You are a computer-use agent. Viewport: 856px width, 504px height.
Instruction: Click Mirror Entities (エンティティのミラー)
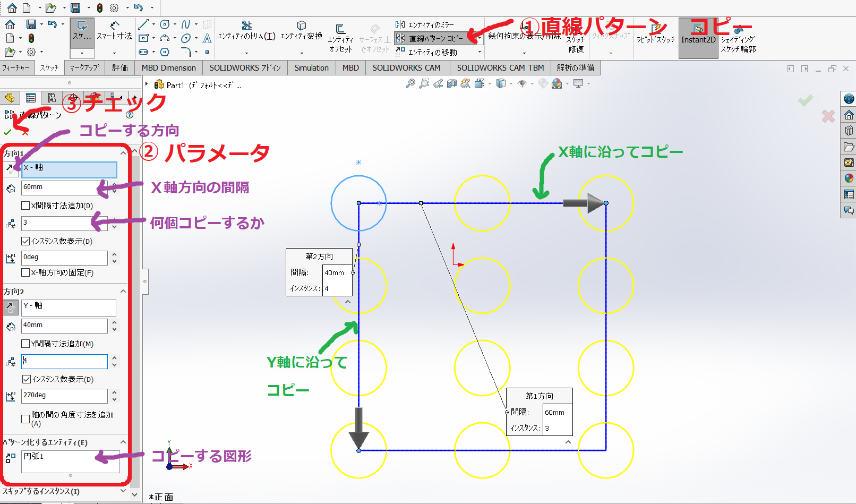(424, 24)
